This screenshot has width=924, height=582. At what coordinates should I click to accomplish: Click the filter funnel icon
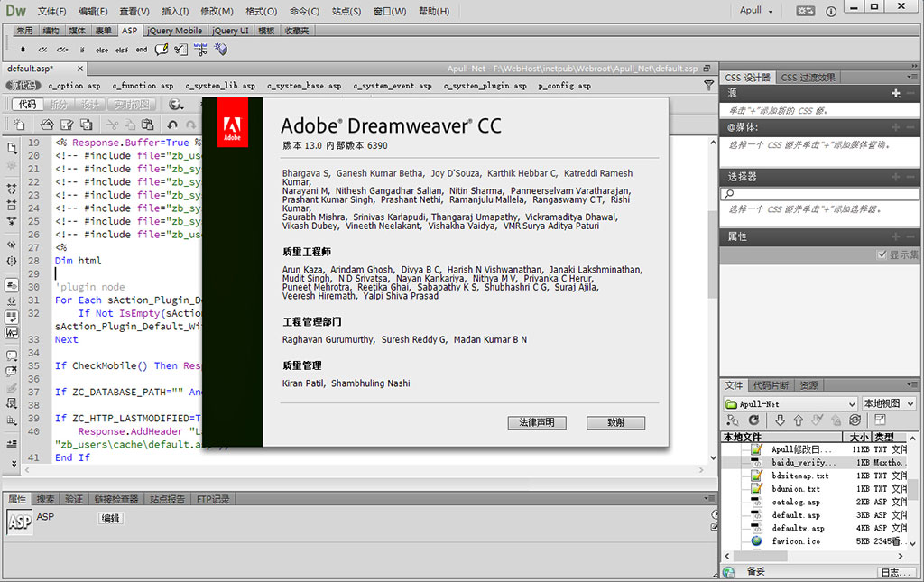pos(709,86)
